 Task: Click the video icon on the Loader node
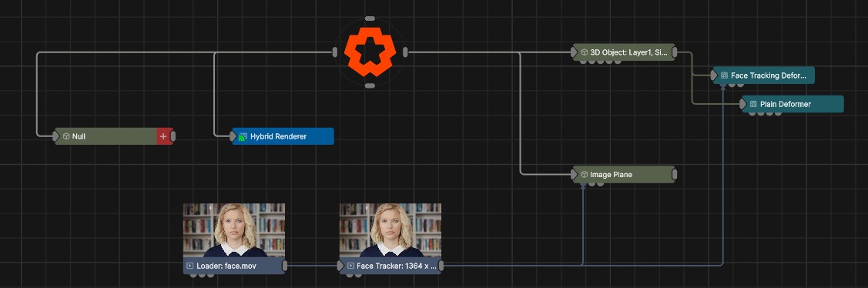click(x=190, y=266)
